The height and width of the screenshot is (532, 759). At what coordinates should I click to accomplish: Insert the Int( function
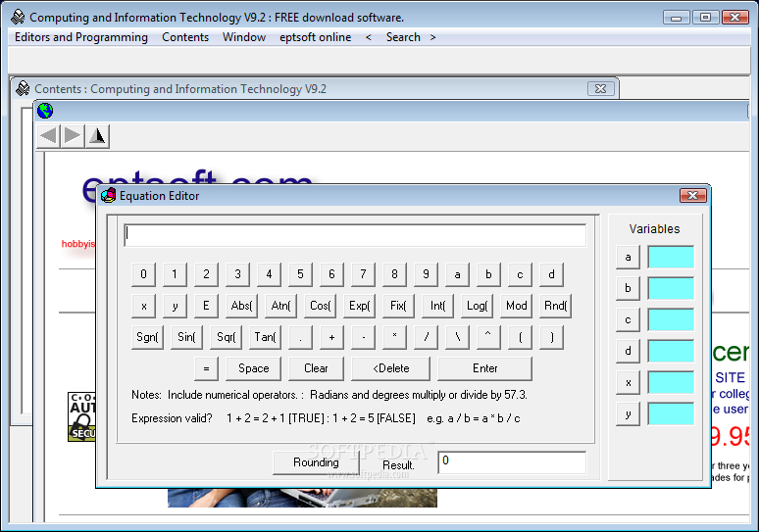click(x=437, y=306)
